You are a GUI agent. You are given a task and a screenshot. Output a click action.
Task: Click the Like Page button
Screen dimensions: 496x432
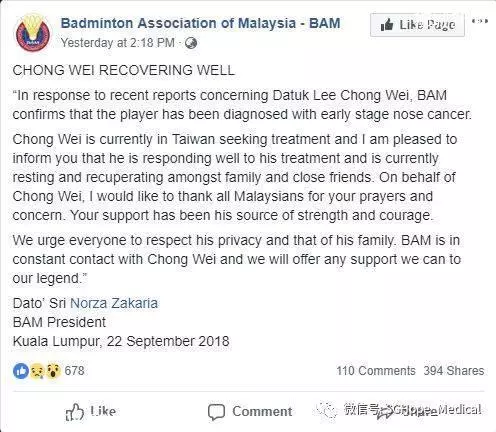click(x=417, y=25)
